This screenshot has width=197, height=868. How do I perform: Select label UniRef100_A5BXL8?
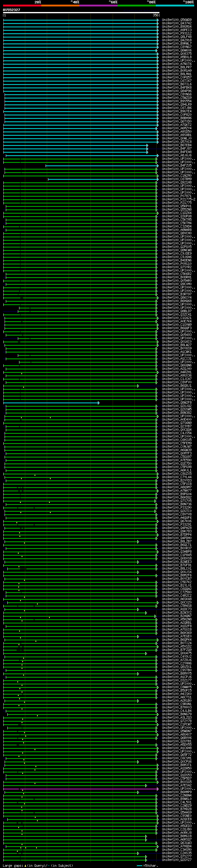pos(176,57)
